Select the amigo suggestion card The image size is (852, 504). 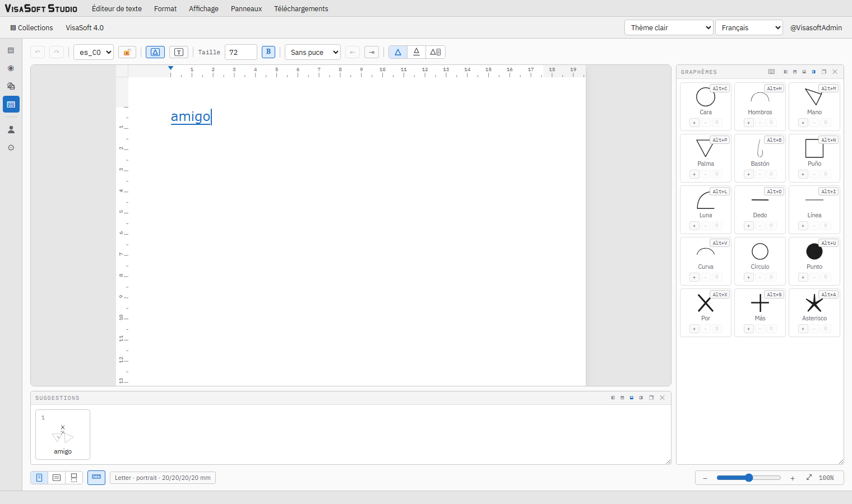pos(63,435)
